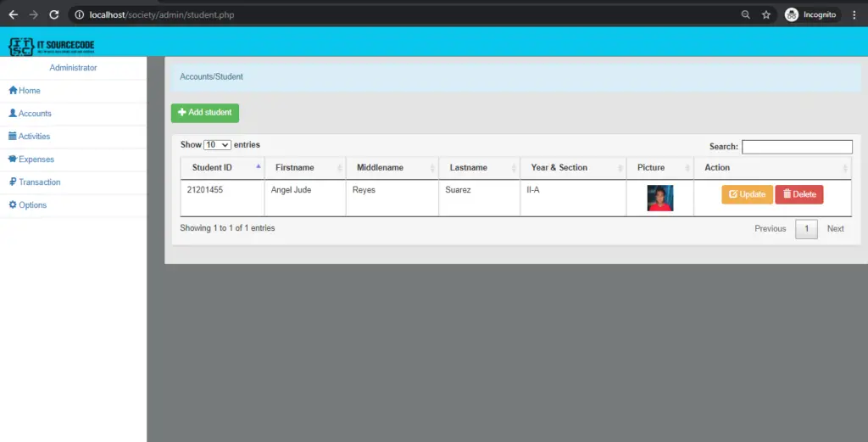The image size is (868, 442).
Task: Click the Options gear icon in sidebar
Action: [x=13, y=205]
